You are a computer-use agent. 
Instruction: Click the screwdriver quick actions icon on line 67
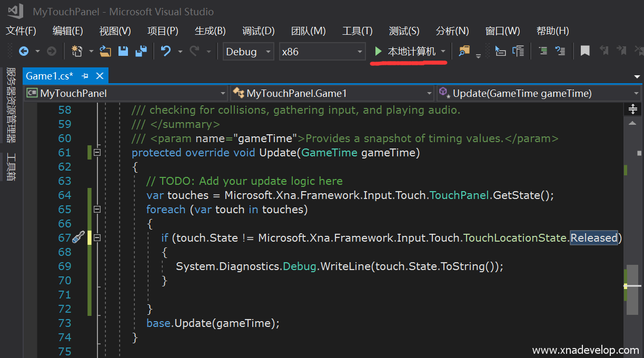[78, 238]
